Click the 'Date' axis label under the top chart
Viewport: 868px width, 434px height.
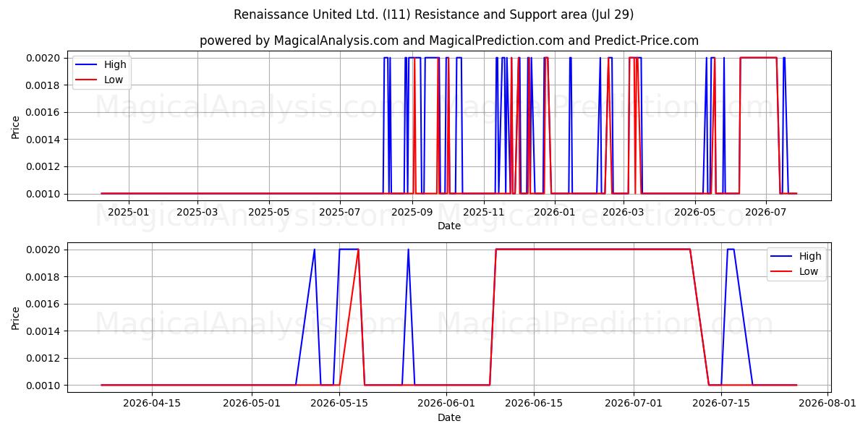(449, 226)
